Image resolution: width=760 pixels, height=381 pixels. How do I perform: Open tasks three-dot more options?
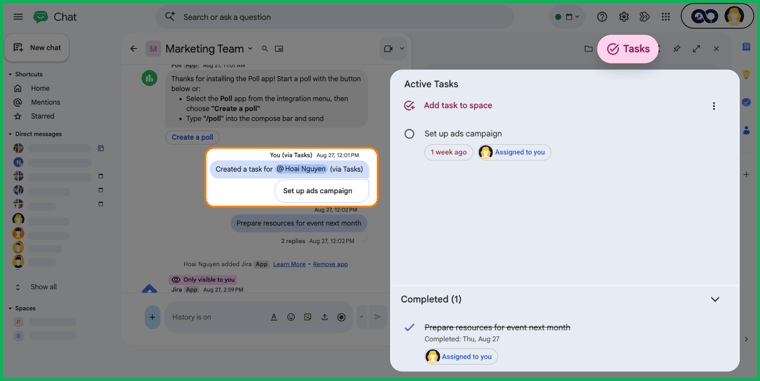coord(713,106)
